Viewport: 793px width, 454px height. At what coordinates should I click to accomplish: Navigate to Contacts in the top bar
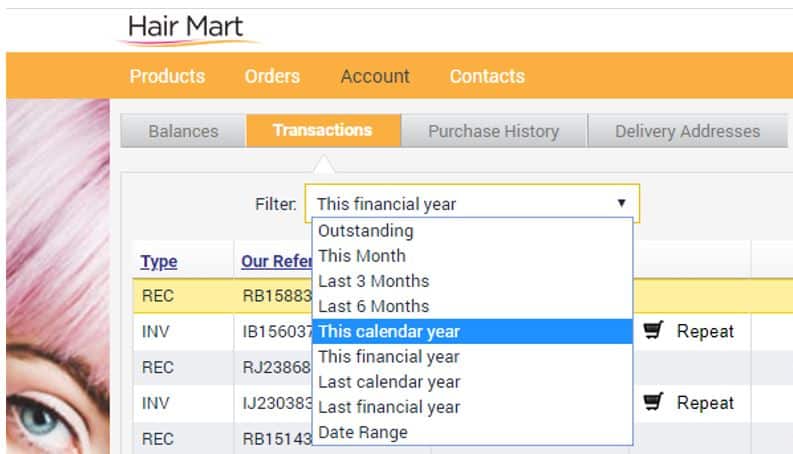click(486, 76)
